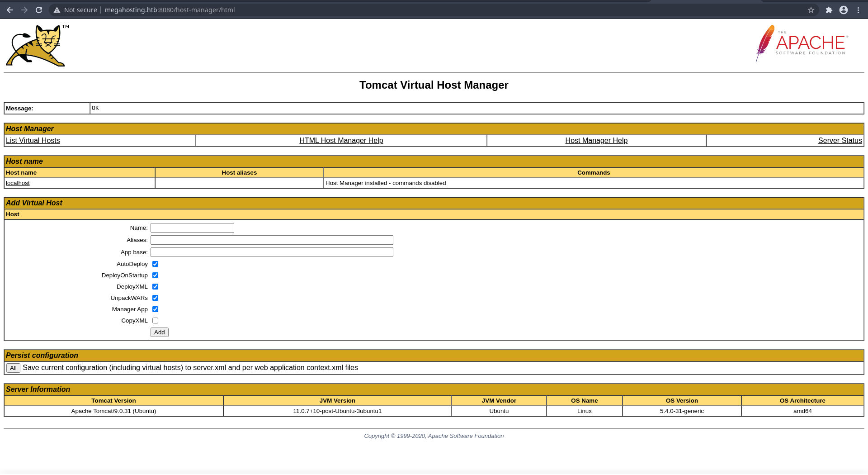
Task: Click the All persist configuration button
Action: click(x=13, y=368)
